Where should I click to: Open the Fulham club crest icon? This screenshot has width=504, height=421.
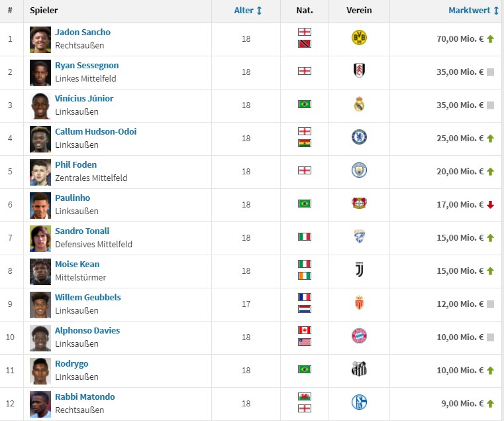359,70
